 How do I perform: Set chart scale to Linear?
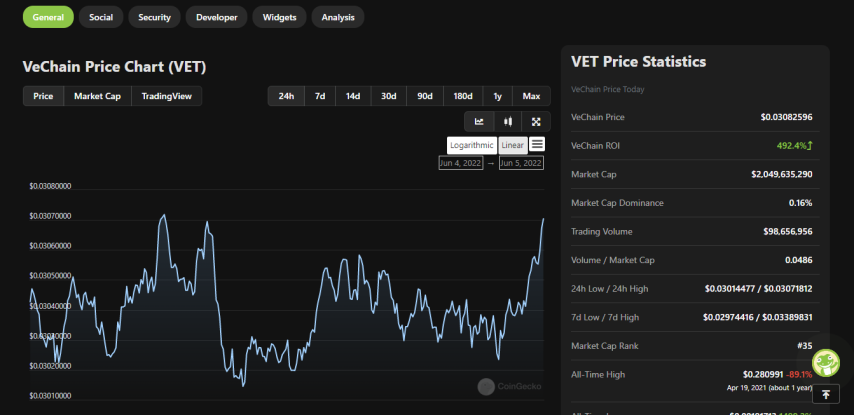(513, 145)
